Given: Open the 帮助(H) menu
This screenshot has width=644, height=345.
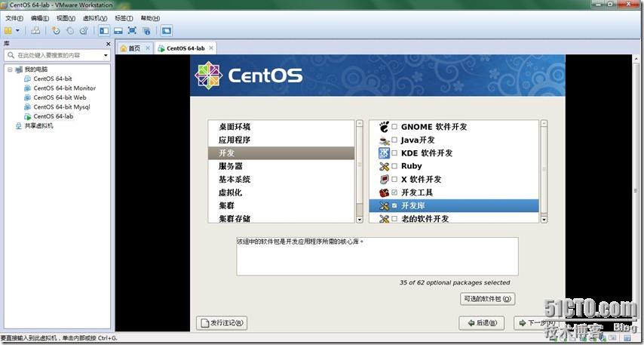Looking at the screenshot, I should (x=150, y=18).
